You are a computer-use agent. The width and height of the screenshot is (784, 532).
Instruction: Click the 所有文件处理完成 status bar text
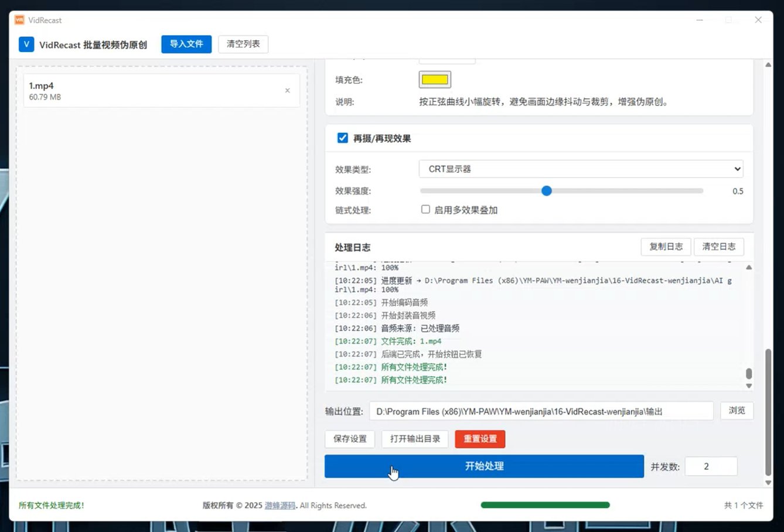click(52, 505)
